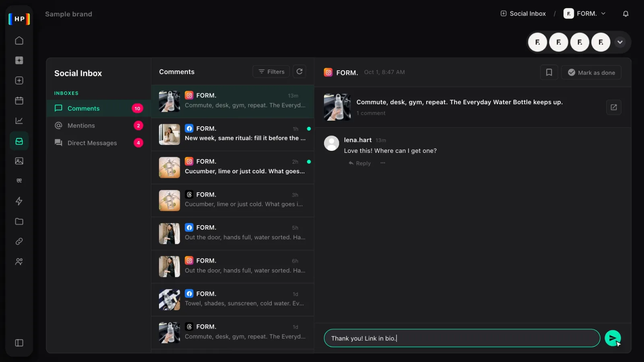Select the Mentions inbox

(99, 125)
